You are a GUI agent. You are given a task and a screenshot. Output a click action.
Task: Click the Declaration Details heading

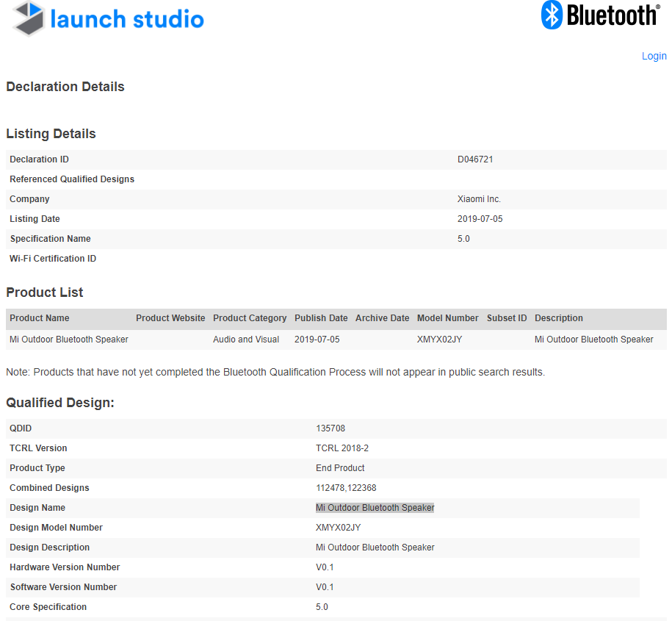pos(65,87)
